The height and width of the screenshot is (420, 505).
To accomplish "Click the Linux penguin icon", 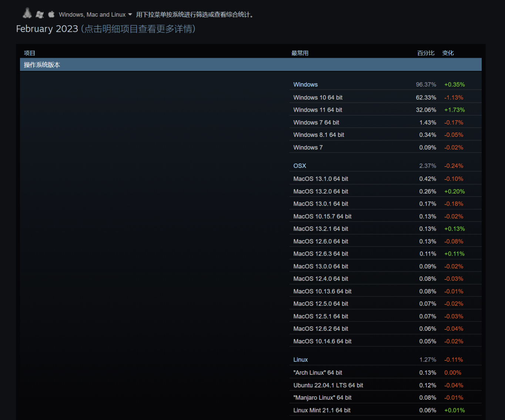I will pos(27,13).
